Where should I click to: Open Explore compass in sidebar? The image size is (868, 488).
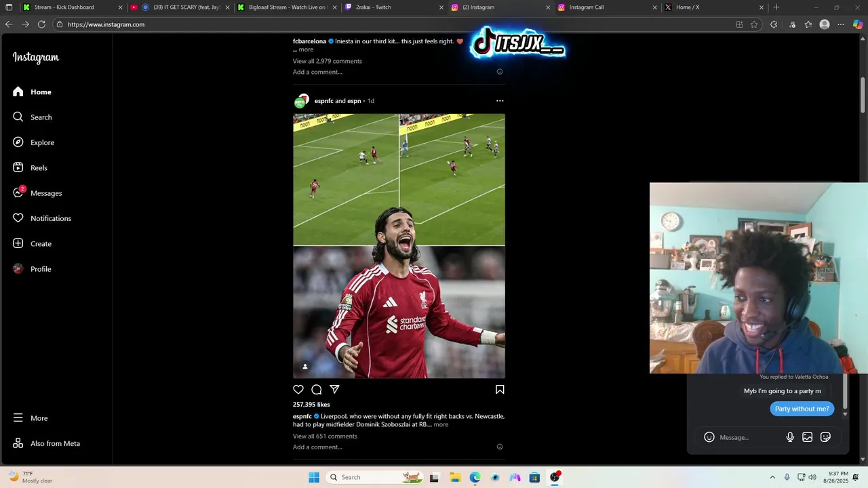click(33, 142)
